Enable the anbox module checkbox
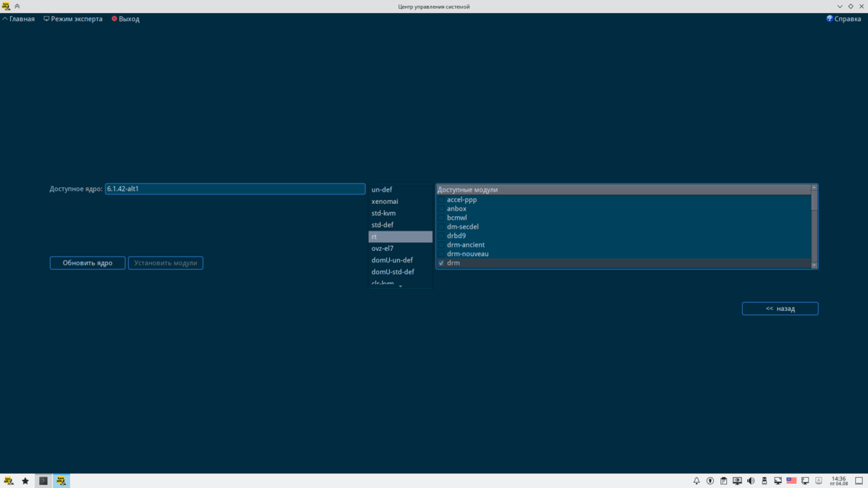The height and width of the screenshot is (488, 868). click(441, 208)
